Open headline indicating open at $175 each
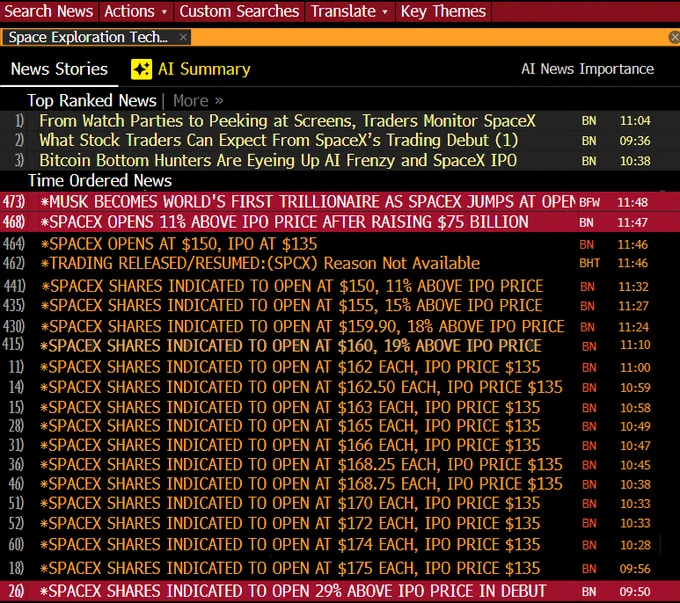The height and width of the screenshot is (603, 680). [290, 568]
